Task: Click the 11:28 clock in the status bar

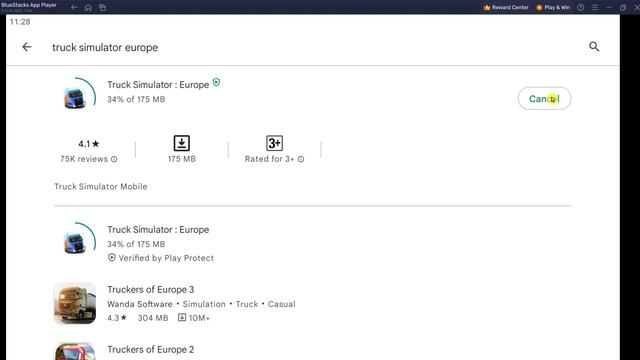Action: click(20, 22)
